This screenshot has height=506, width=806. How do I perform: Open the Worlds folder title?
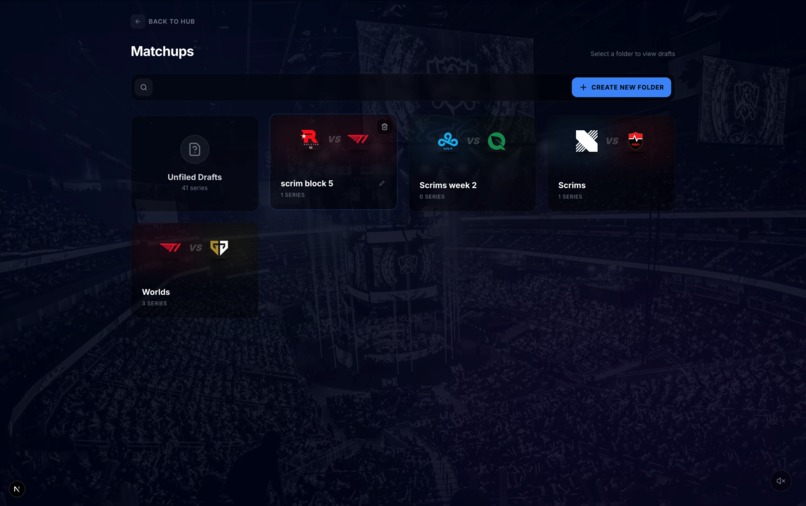click(156, 292)
